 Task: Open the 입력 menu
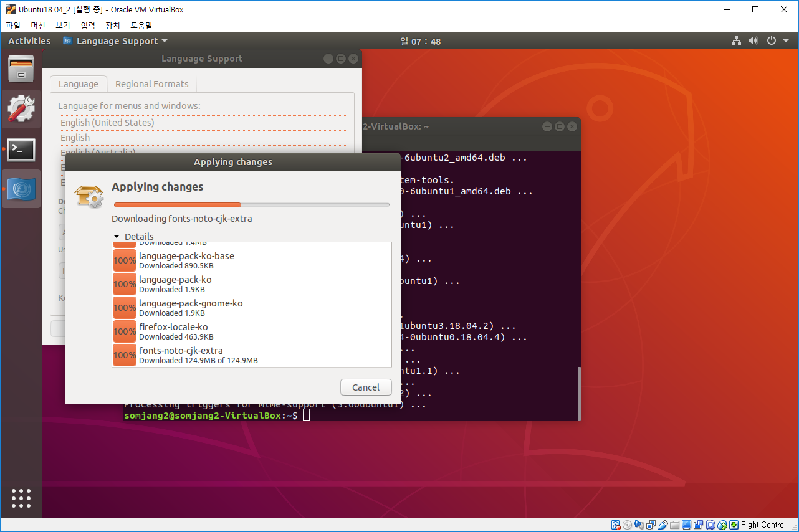[x=88, y=26]
